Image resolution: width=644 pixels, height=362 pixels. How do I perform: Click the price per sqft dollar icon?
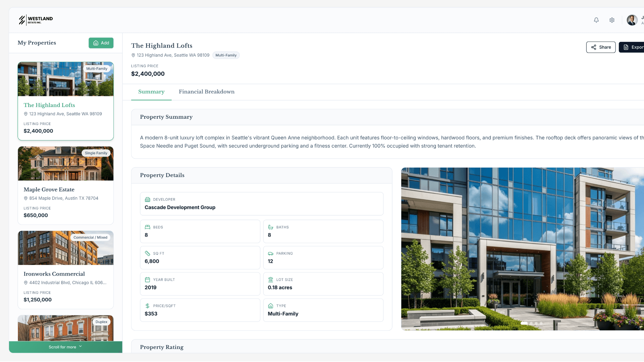pyautogui.click(x=147, y=306)
